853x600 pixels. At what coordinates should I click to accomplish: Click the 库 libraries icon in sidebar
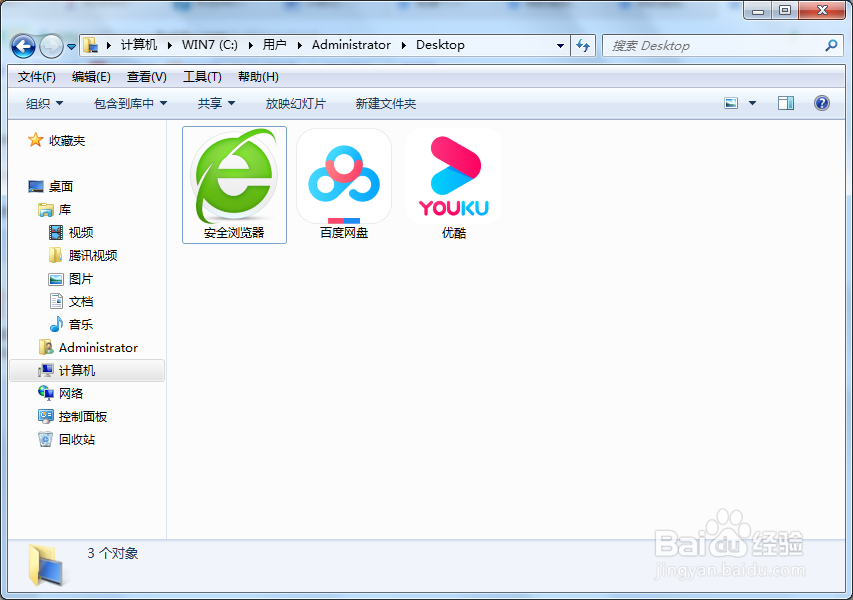pyautogui.click(x=46, y=209)
